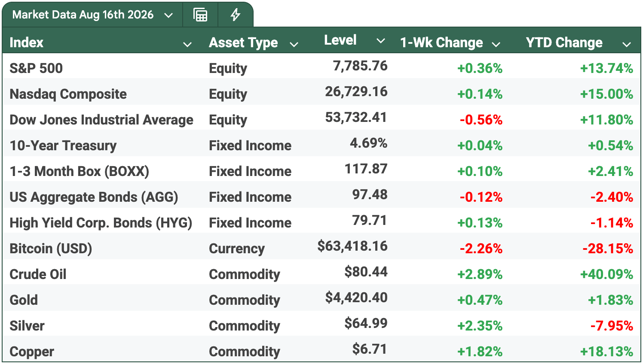Image resolution: width=643 pixels, height=364 pixels.
Task: Open the Index column filter dropdown
Action: [187, 44]
